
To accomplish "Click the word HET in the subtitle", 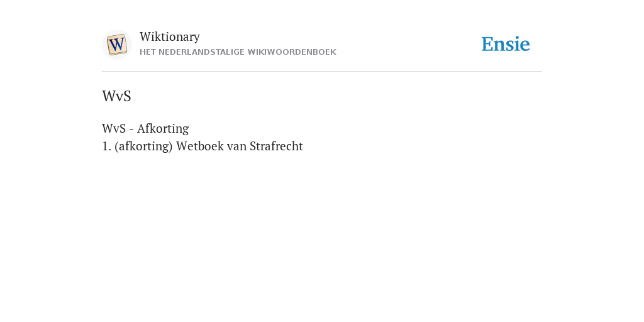I will 148,52.
